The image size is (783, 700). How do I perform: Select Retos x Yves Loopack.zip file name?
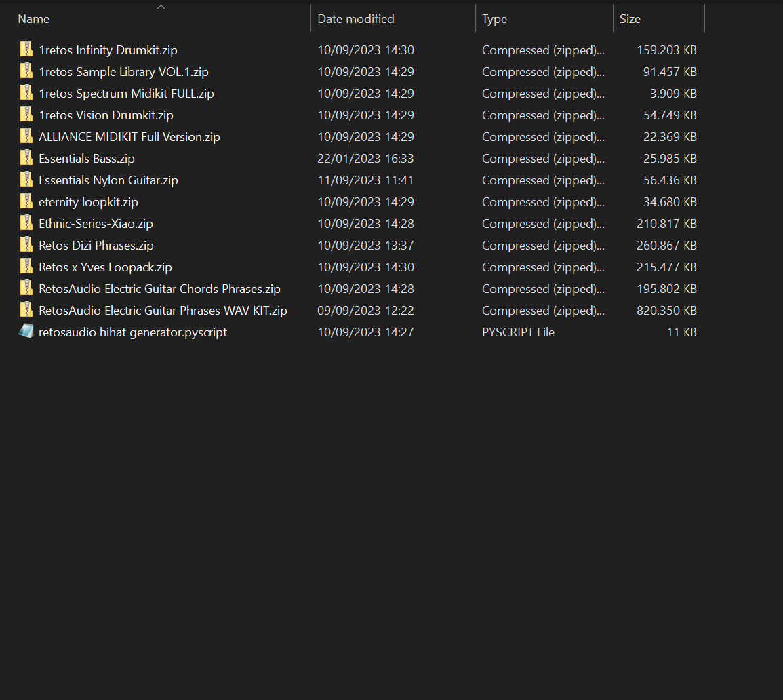pos(105,267)
